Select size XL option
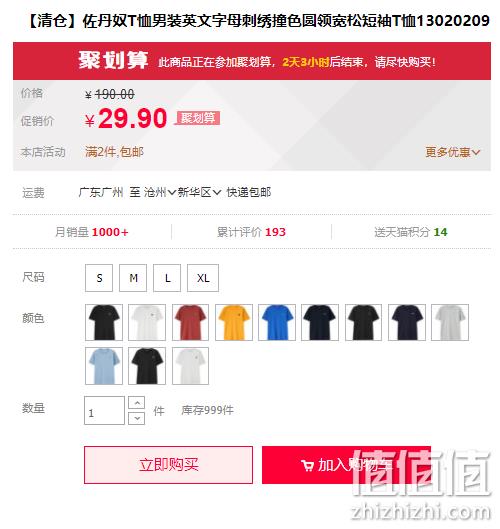The height and width of the screenshot is (529, 500). [x=203, y=278]
